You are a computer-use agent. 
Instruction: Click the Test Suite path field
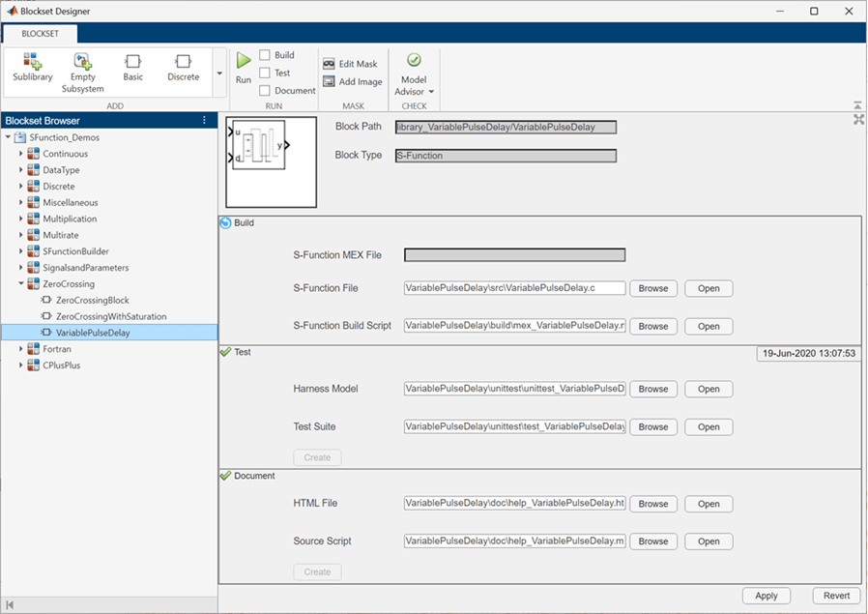tap(514, 426)
